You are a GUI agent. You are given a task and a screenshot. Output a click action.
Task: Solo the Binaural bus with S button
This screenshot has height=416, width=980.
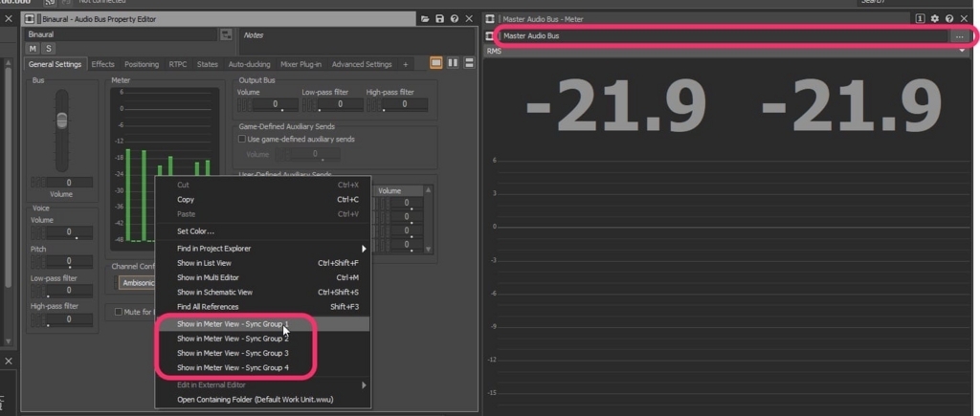click(48, 49)
